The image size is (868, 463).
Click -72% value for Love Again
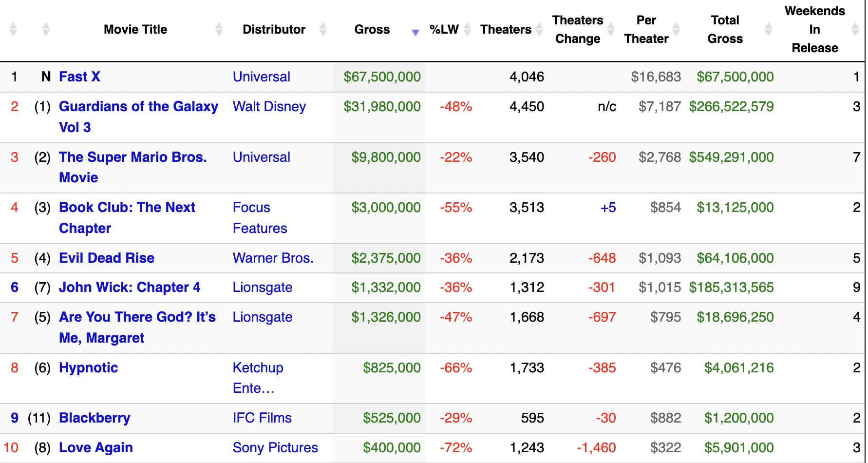pyautogui.click(x=456, y=448)
